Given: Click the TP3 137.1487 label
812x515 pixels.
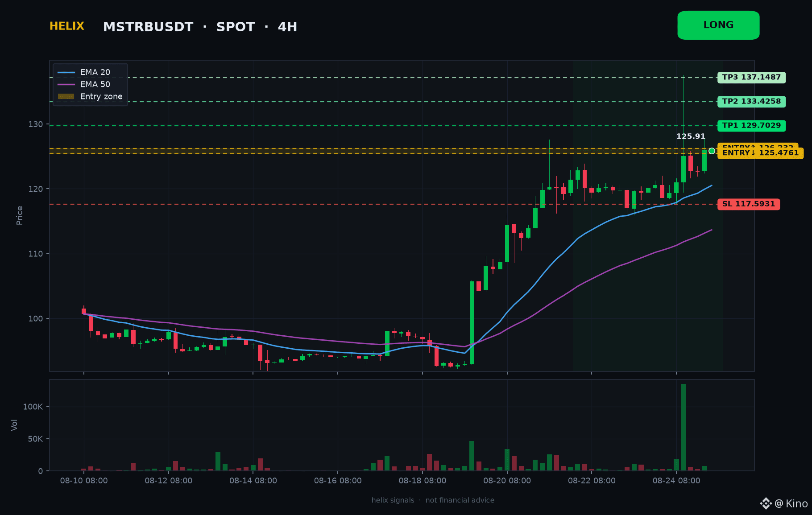Looking at the screenshot, I should coord(751,78).
